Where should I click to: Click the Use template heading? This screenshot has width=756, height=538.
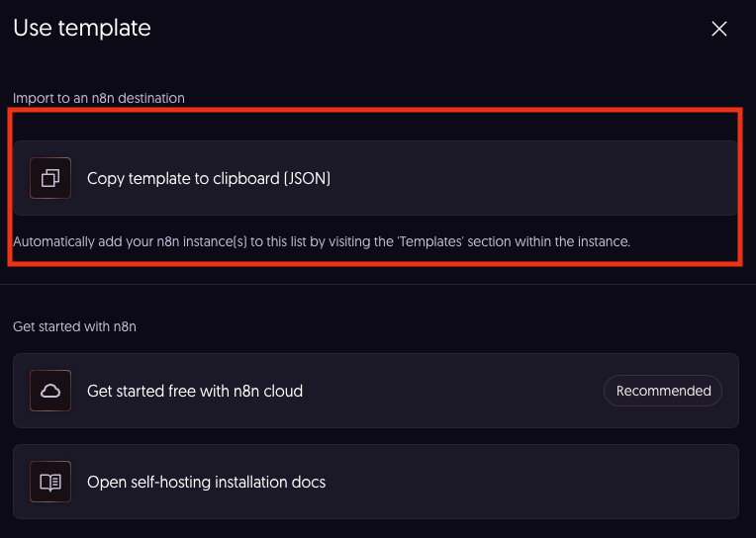click(x=82, y=28)
